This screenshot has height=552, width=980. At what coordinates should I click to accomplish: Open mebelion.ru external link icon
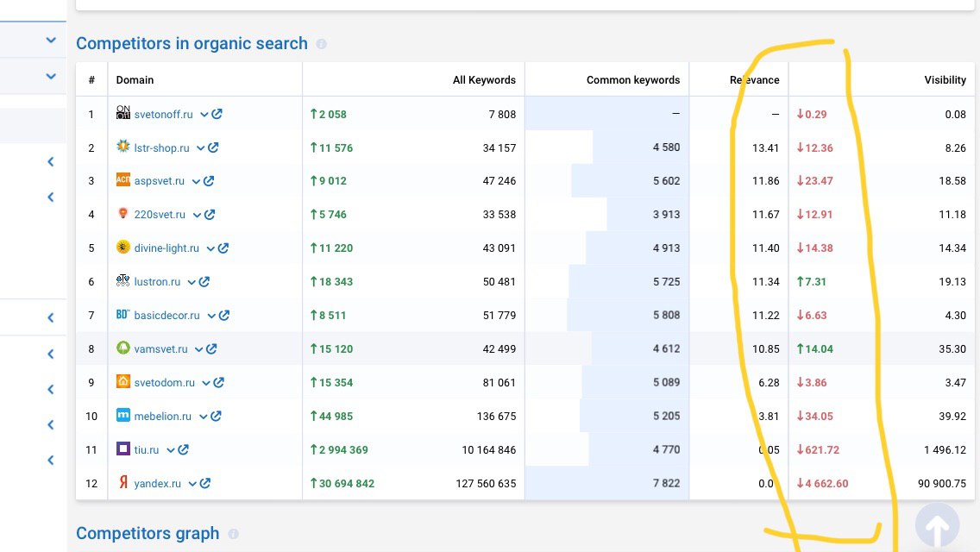click(216, 416)
